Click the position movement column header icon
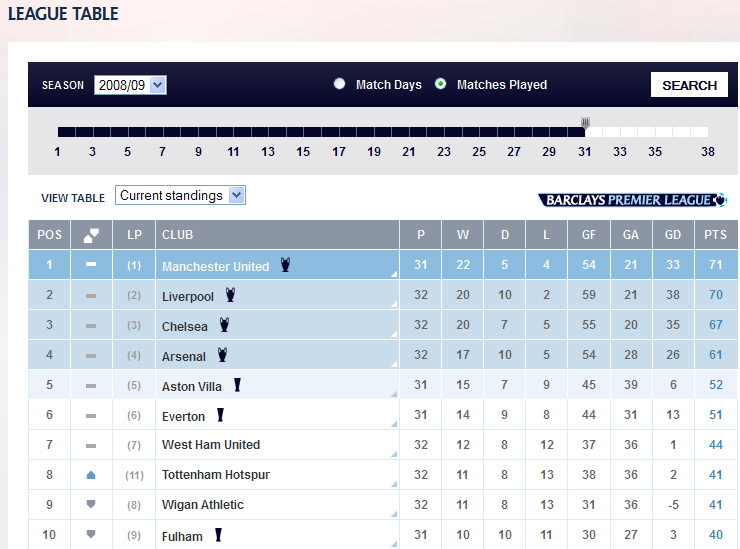 coord(91,235)
